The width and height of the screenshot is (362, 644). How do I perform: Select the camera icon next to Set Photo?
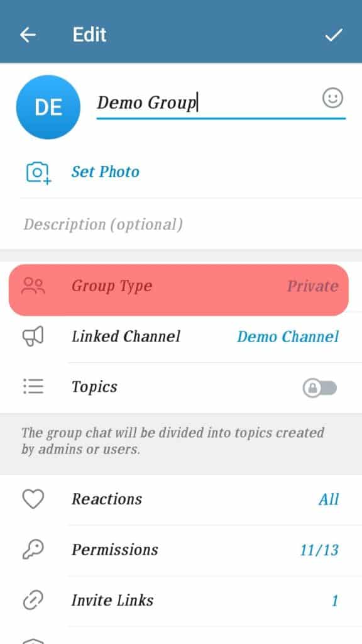(38, 171)
